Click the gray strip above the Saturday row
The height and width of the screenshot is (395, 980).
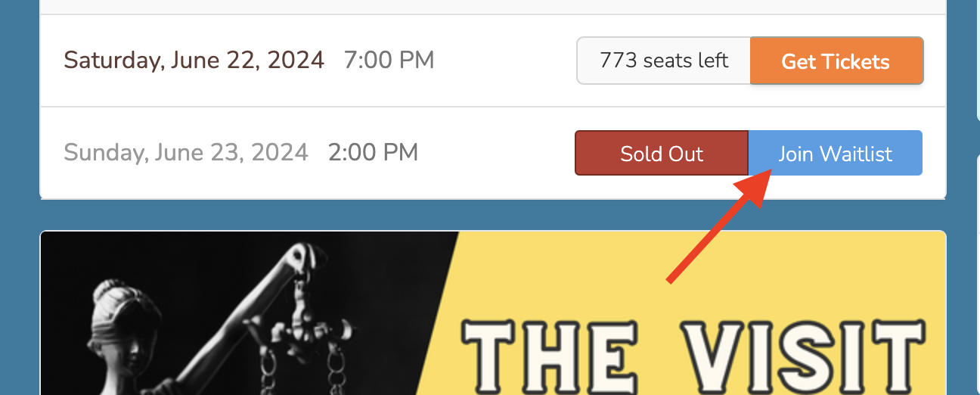[492, 7]
